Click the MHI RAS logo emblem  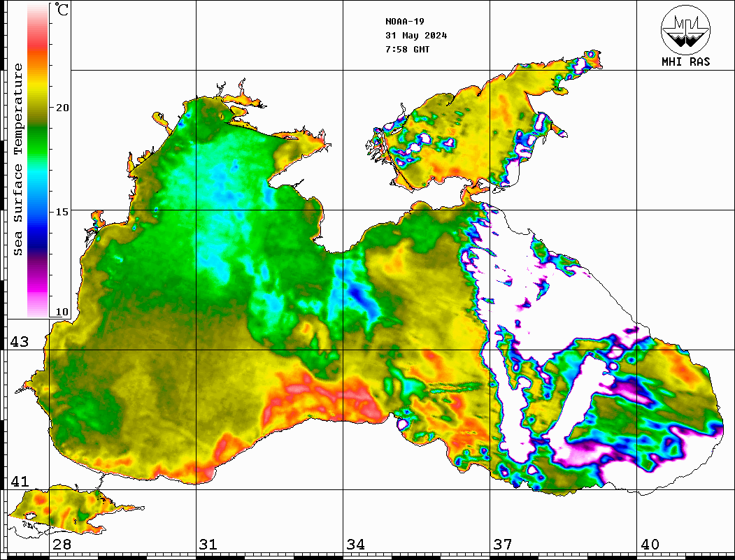[x=686, y=29]
